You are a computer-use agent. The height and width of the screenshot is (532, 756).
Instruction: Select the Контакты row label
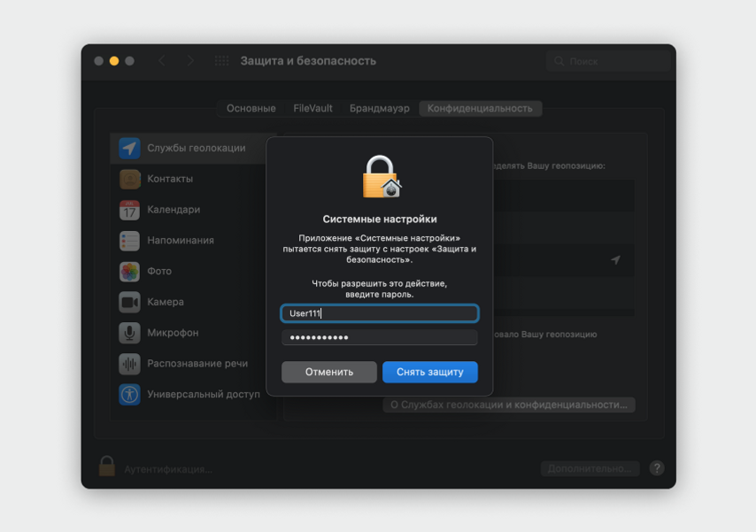[x=170, y=179]
